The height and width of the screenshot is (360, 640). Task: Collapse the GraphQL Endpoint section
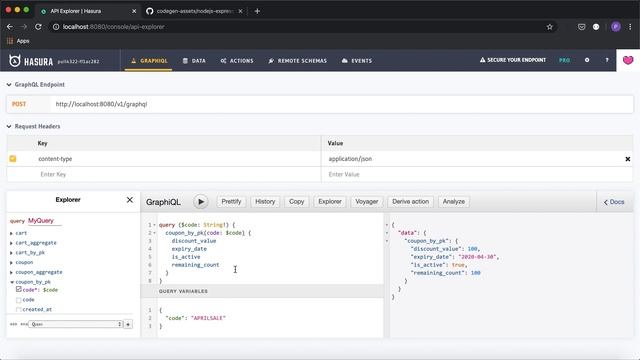pyautogui.click(x=9, y=84)
